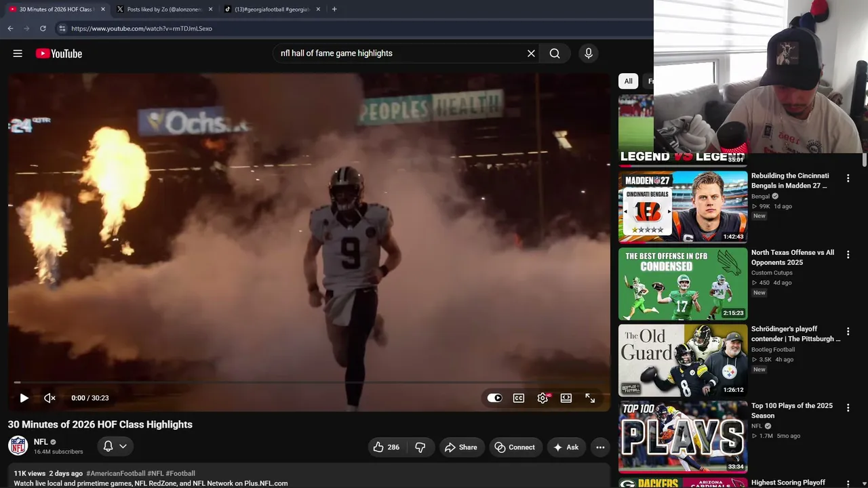The width and height of the screenshot is (868, 488).
Task: Unmute the video player volume
Action: pos(50,398)
